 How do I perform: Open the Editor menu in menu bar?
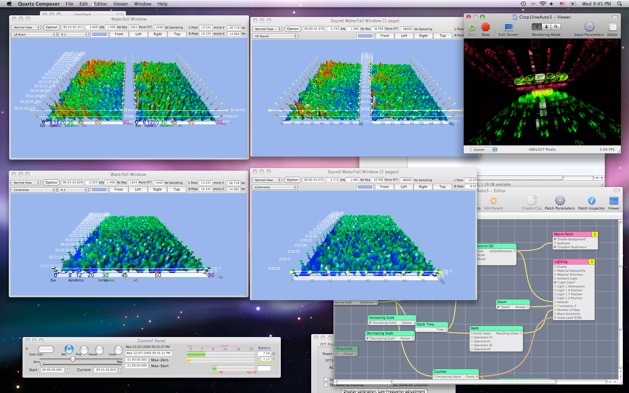[100, 4]
